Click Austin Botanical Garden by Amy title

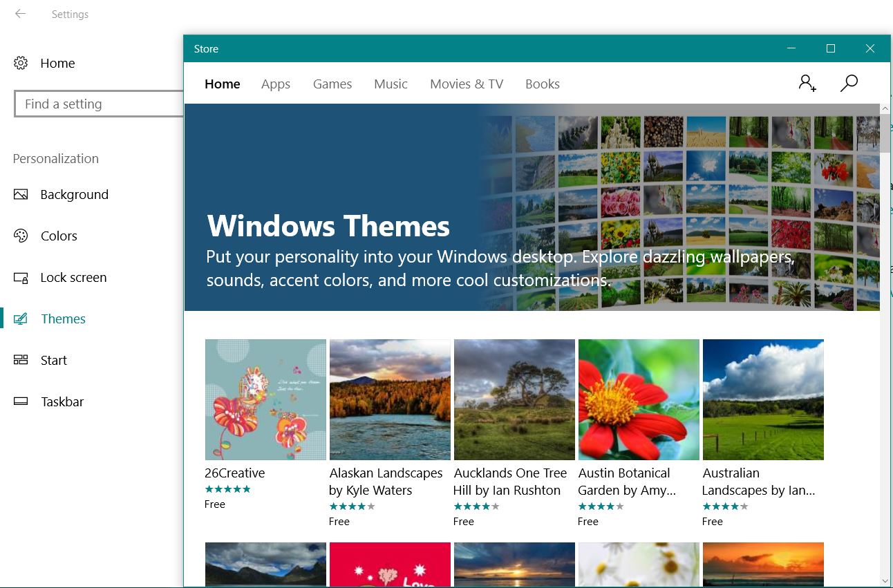coord(627,482)
